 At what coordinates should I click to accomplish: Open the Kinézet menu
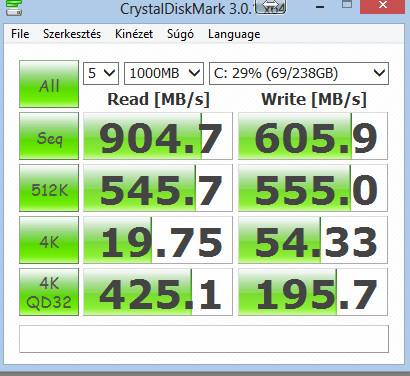[134, 34]
